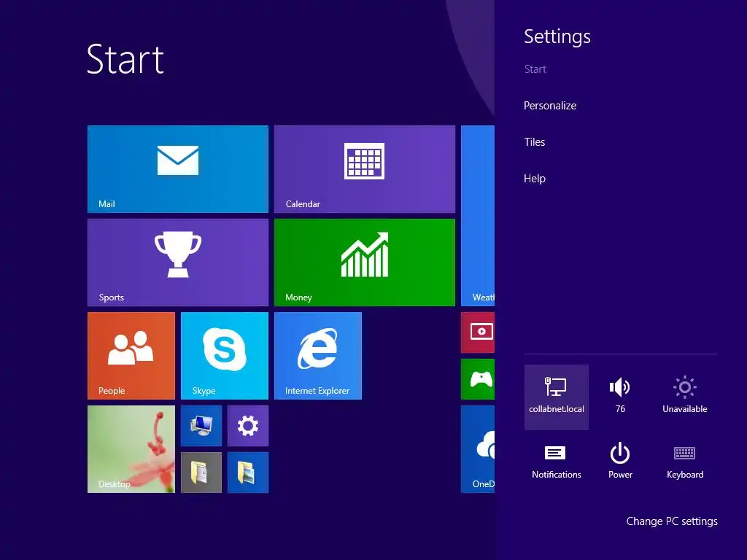Open the This PC computer tile
The image size is (747, 560).
[201, 426]
